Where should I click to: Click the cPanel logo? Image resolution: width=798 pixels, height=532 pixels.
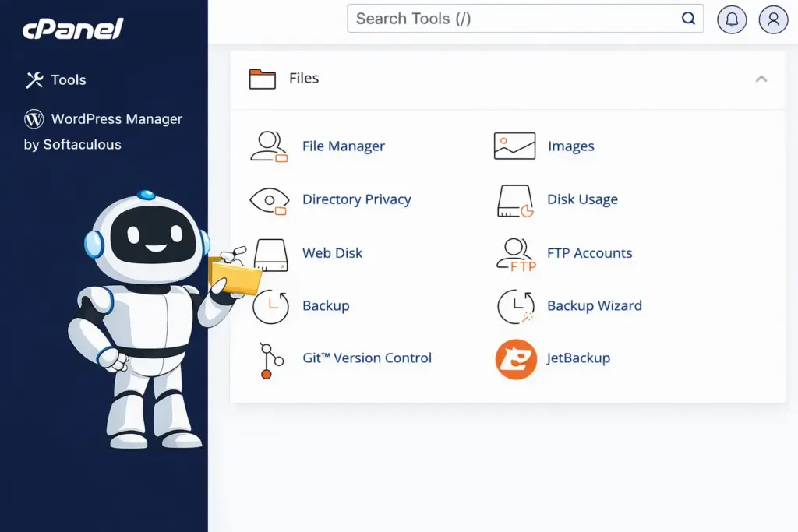(x=73, y=30)
